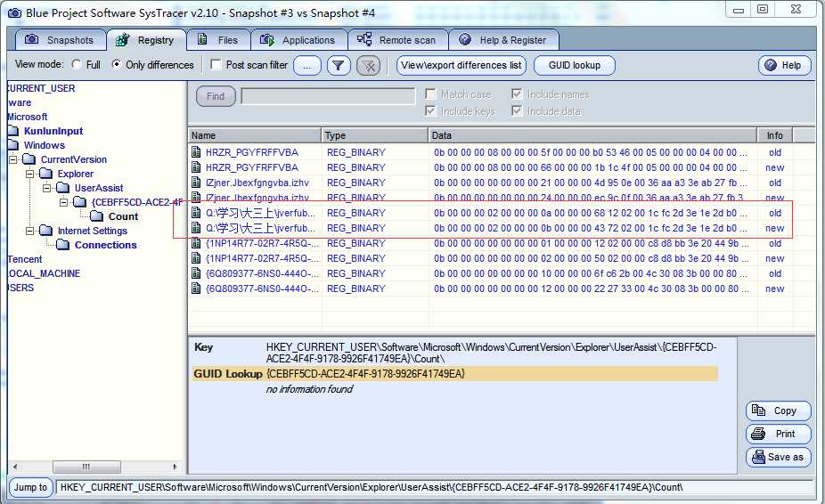Sort by the Data column header
825x504 pixels.
point(592,135)
